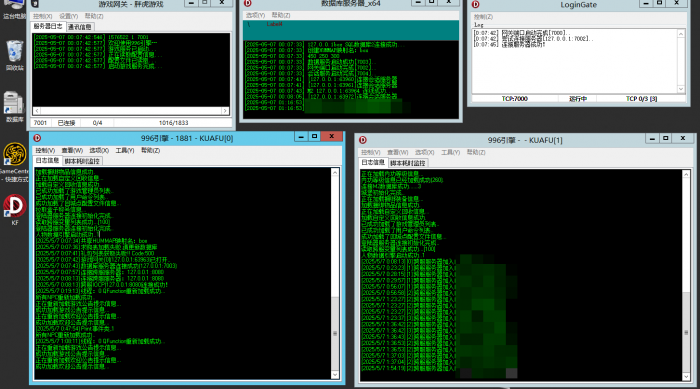Open 选项(Y) menu in database server window

[255, 15]
